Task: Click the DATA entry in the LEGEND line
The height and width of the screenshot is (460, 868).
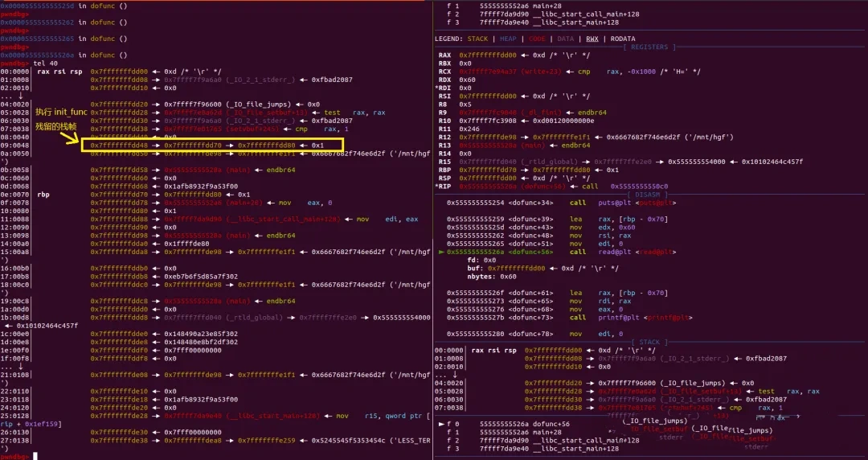Action: 565,39
